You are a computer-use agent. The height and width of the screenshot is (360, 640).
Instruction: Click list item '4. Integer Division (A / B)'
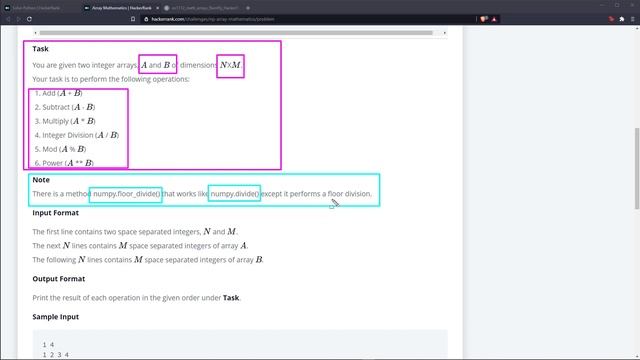[77, 135]
